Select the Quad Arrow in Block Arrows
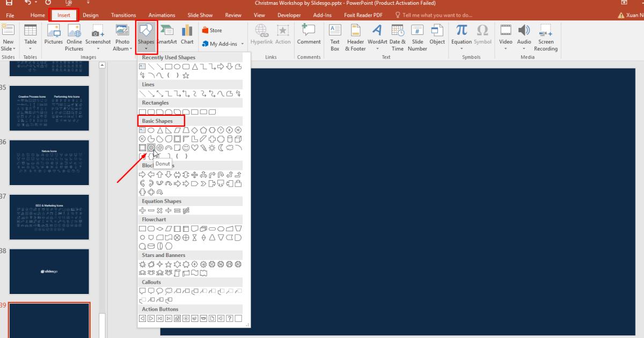The height and width of the screenshot is (338, 644). [x=195, y=174]
